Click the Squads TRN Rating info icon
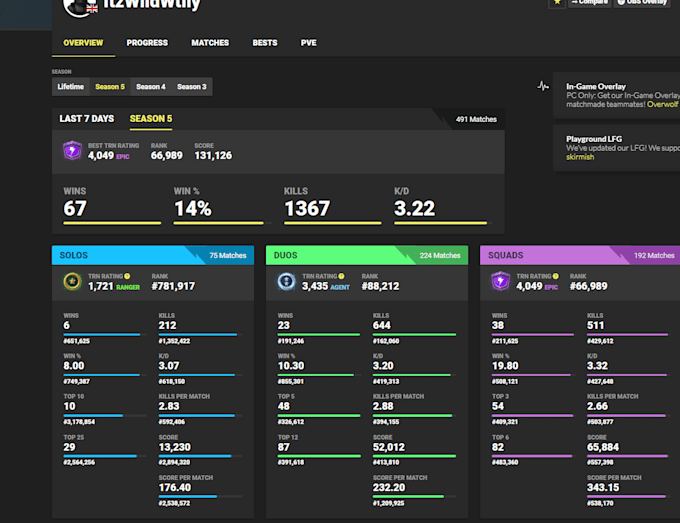This screenshot has width=680, height=523. [x=556, y=276]
